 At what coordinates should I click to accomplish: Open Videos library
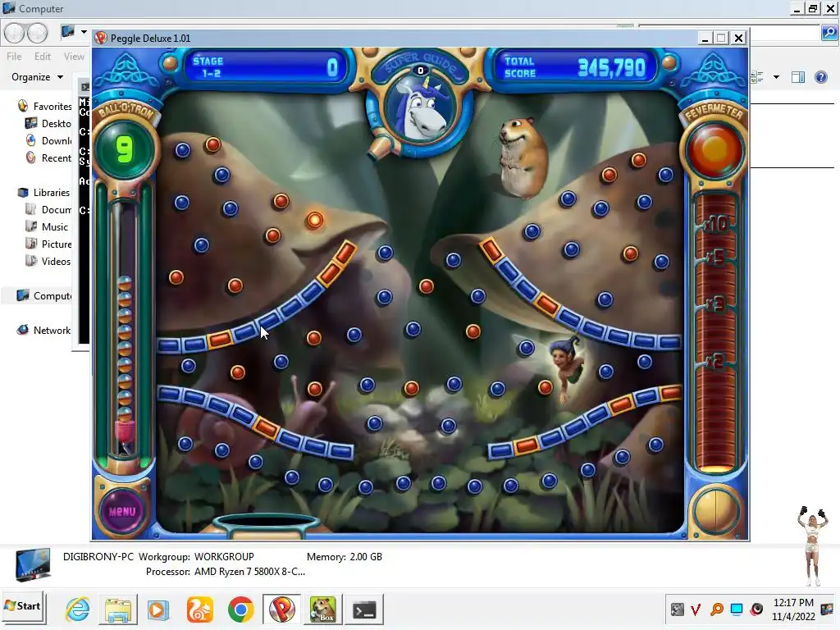48,261
